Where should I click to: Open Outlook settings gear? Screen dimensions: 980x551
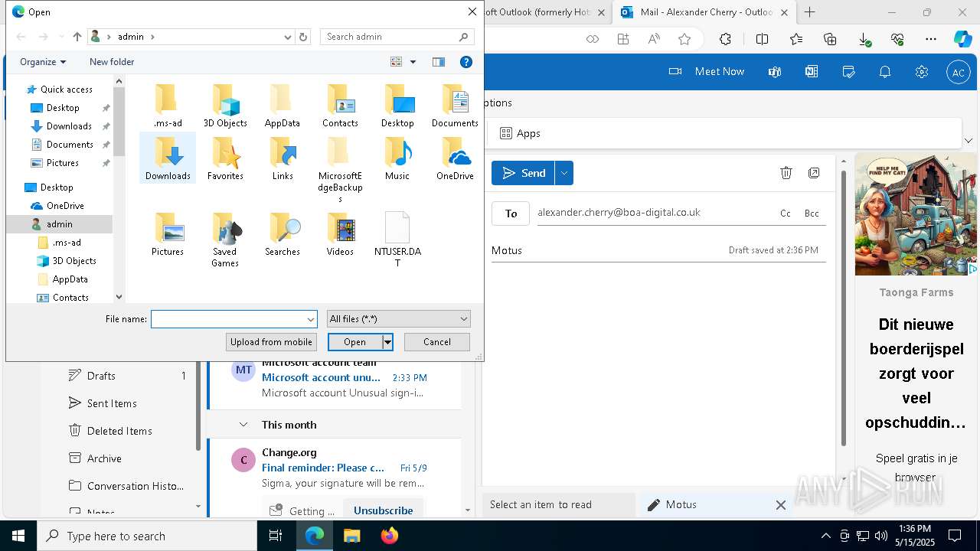[921, 71]
